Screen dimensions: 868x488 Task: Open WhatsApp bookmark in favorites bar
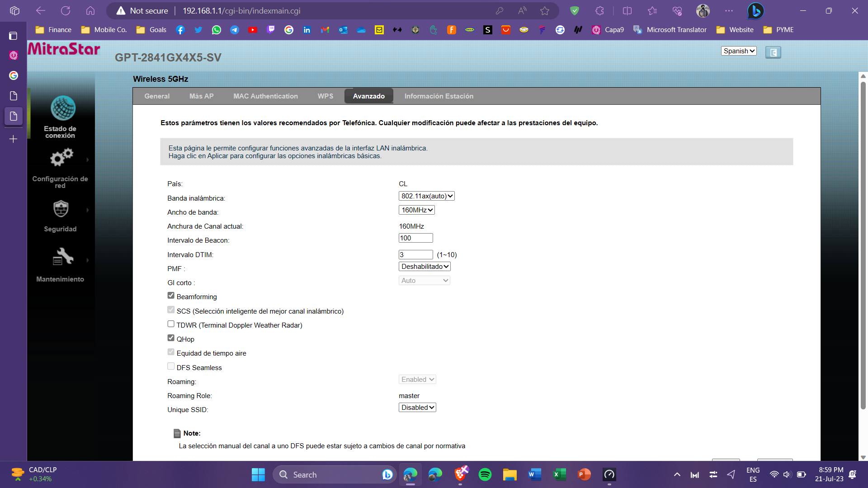(x=217, y=30)
